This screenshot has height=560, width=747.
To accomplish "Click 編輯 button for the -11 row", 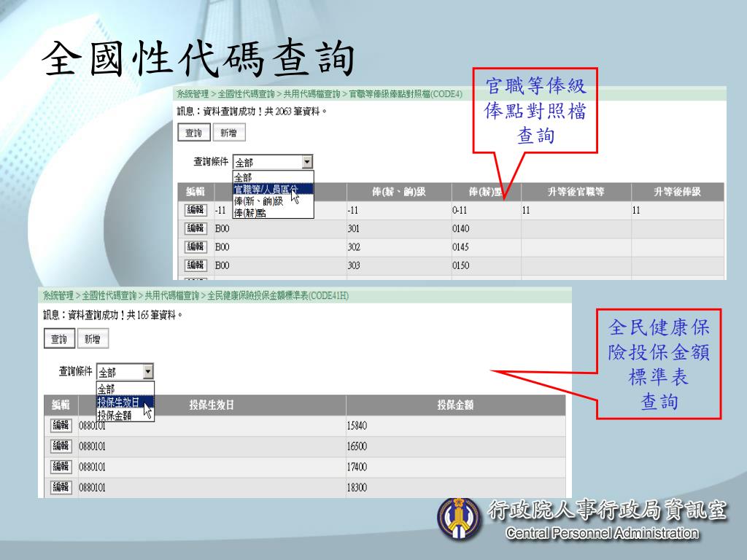I will point(196,209).
